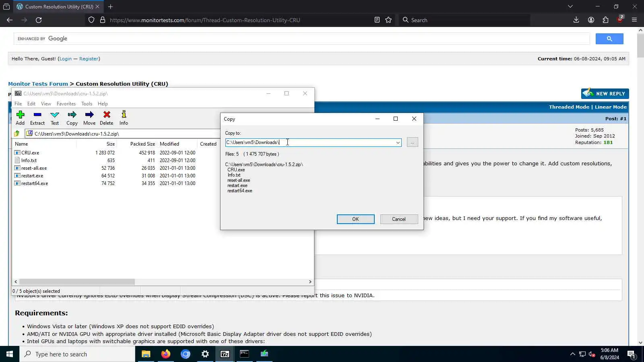Click the Google custom search field

click(x=302, y=39)
